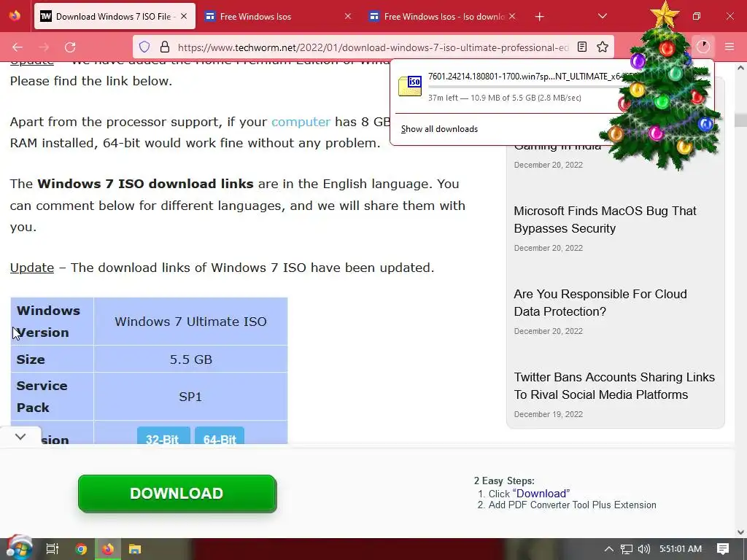Go back using the back arrow
This screenshot has width=747, height=560.
(18, 47)
